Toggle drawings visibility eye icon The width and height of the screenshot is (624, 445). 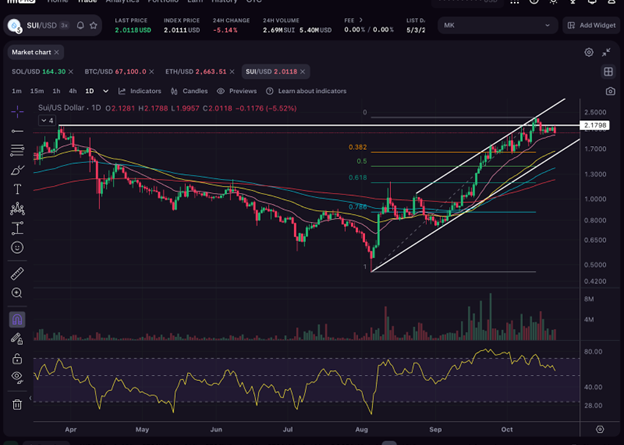(17, 377)
